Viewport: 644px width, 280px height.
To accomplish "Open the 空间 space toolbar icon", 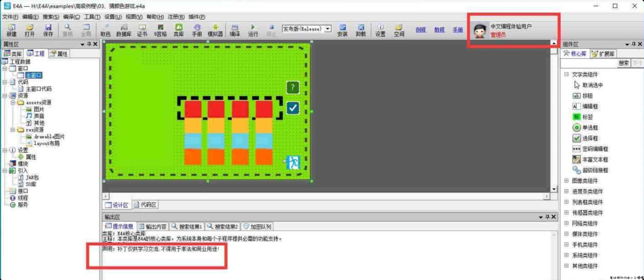I will coord(399,30).
